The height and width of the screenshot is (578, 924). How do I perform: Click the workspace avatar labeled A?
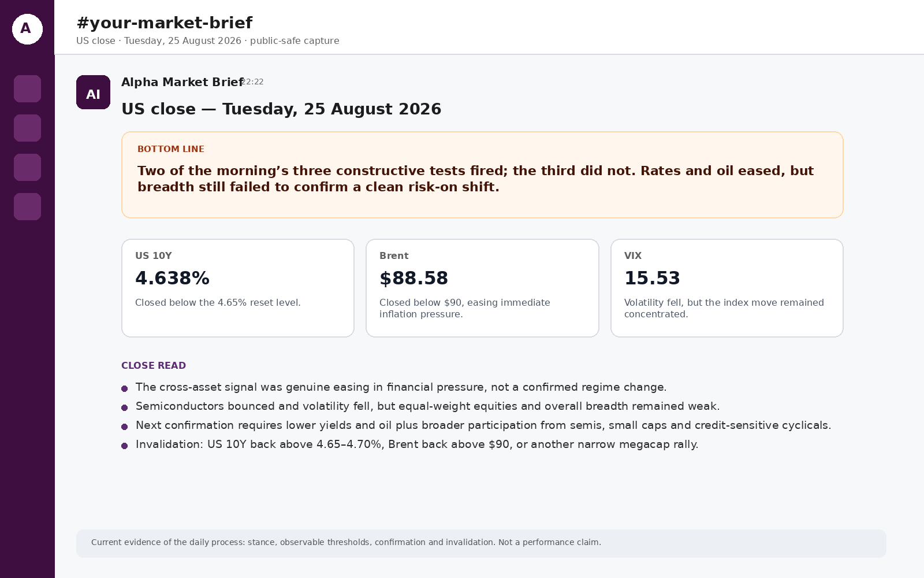[x=27, y=29]
